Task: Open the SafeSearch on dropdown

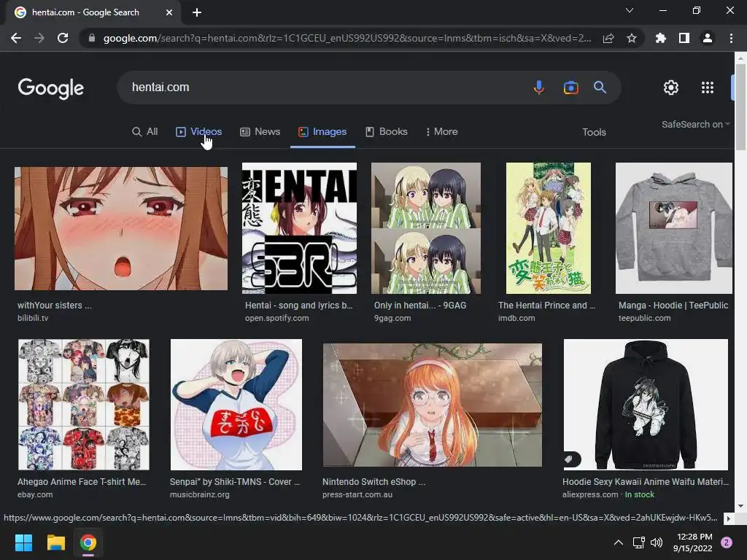Action: [x=695, y=124]
